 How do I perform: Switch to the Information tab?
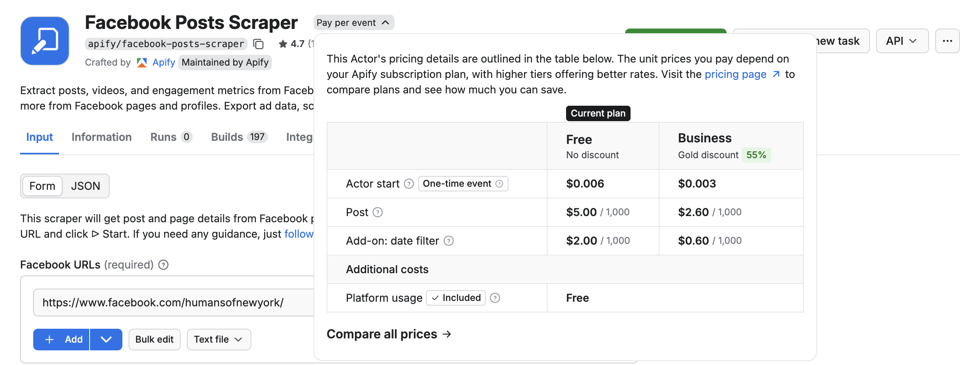[101, 137]
